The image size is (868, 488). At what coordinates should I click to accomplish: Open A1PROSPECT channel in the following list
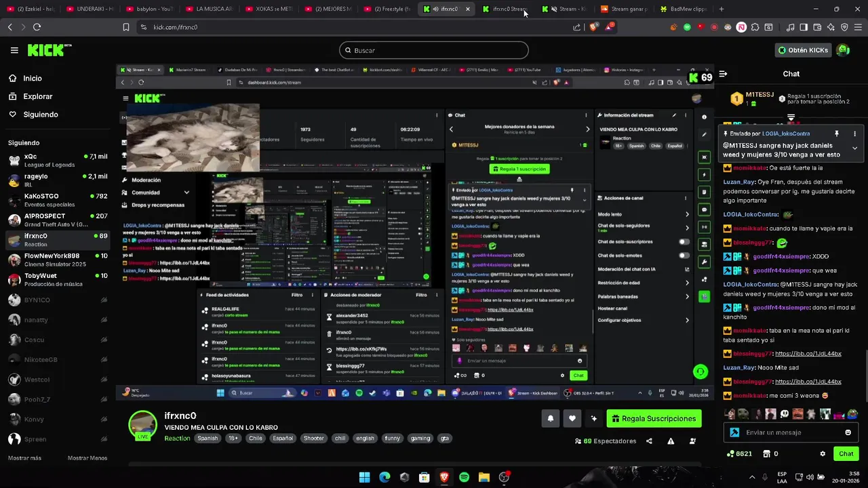[x=57, y=220]
